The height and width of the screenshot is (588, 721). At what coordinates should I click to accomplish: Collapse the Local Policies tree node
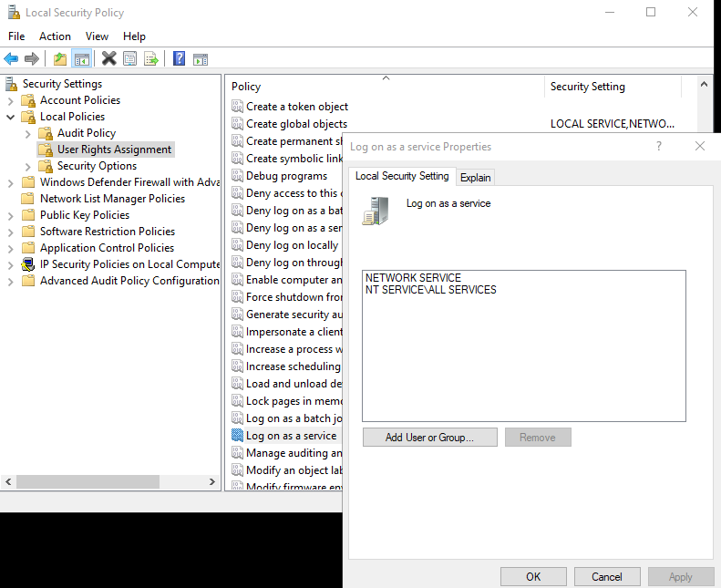click(11, 117)
